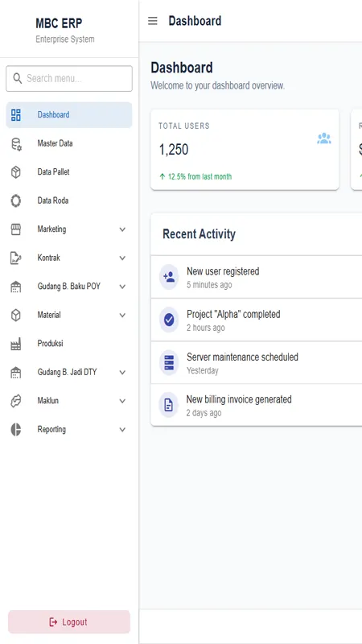Toggle the hamburger menu icon

153,21
